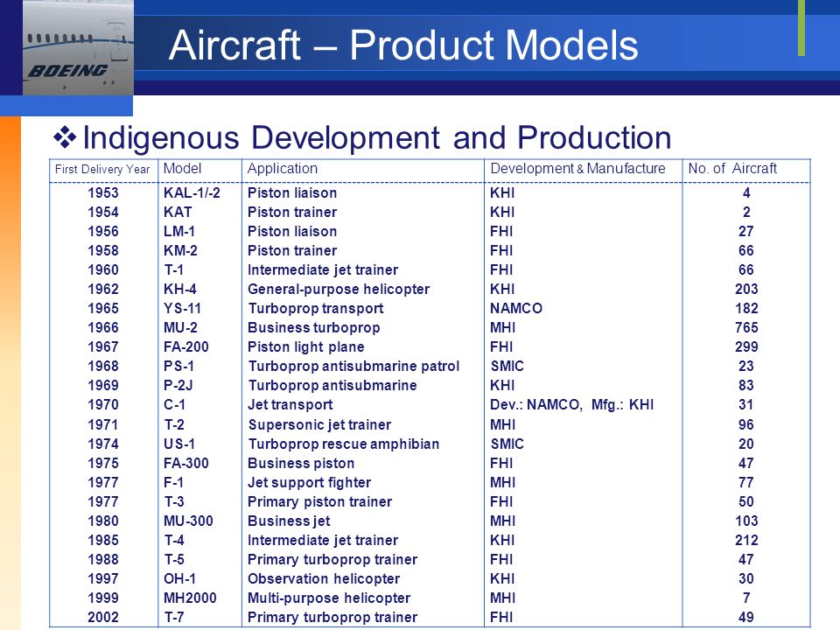Click the year cell '2002'
840x630 pixels.
[103, 618]
